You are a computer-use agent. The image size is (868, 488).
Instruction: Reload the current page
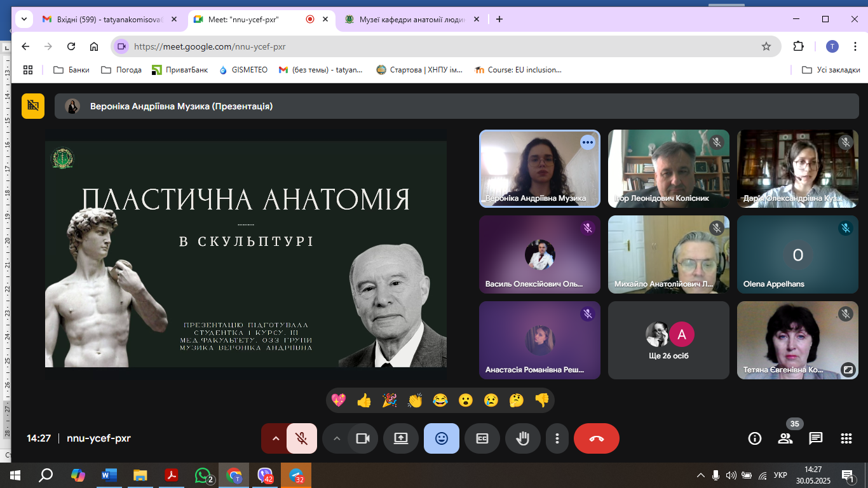(x=71, y=46)
